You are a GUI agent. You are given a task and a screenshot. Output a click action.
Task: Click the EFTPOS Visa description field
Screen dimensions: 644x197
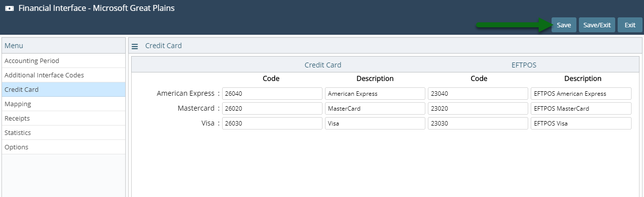(x=581, y=124)
